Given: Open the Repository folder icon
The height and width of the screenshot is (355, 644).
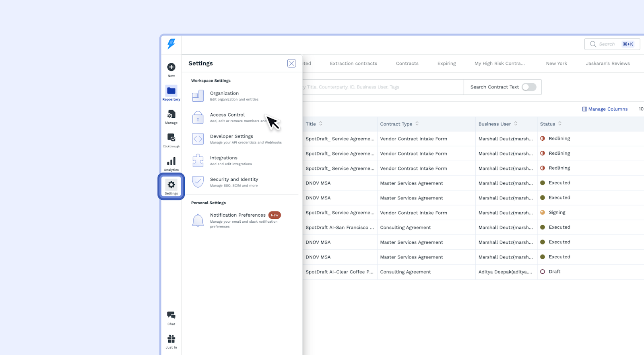Looking at the screenshot, I should (x=171, y=91).
